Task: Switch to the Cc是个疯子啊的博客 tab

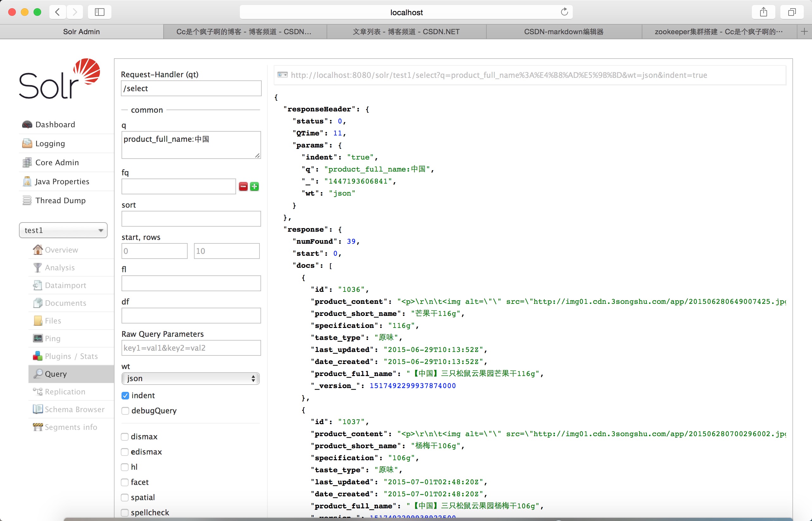Action: (245, 31)
